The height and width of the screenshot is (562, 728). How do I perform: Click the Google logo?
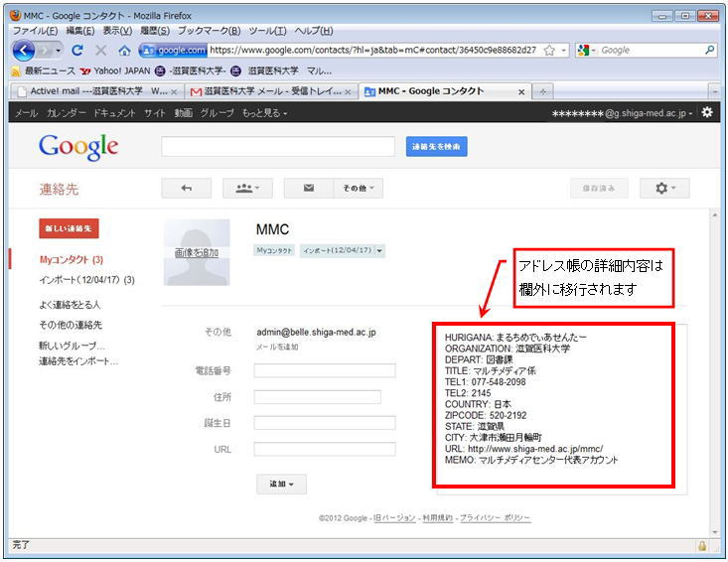click(78, 146)
